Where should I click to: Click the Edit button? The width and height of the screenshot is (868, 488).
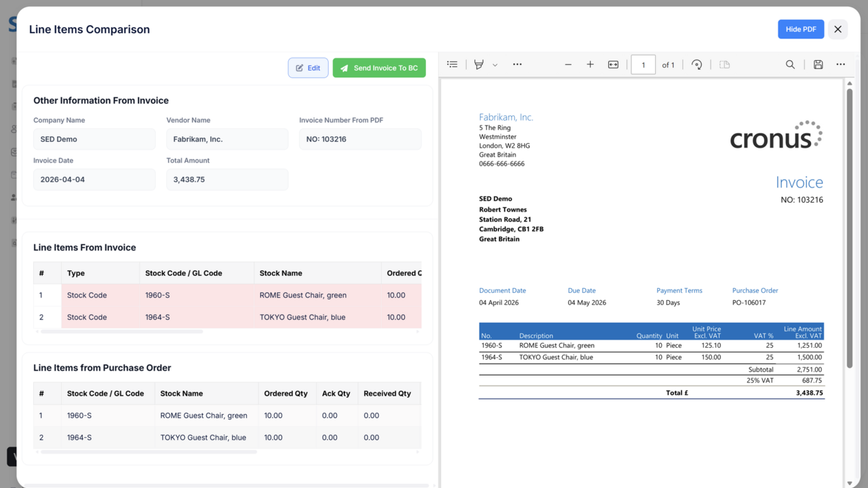tap(308, 68)
